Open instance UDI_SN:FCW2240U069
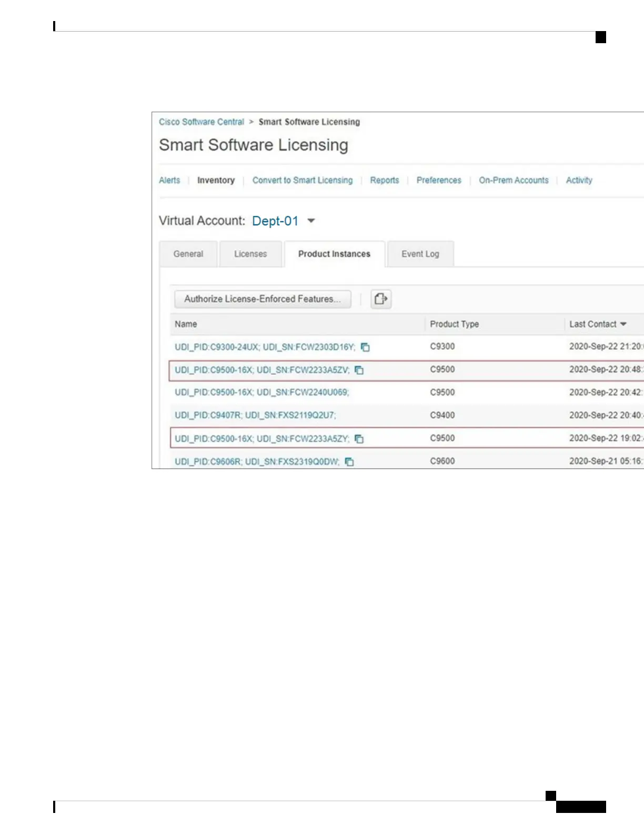This screenshot has height=834, width=644. [x=262, y=392]
